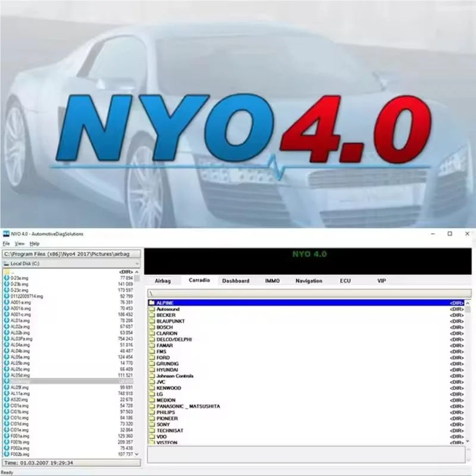Click the icon next to AL01a.img
The image size is (476, 476).
point(6,320)
